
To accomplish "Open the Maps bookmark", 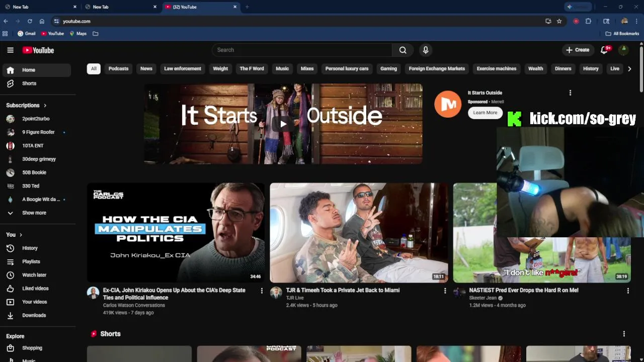I will tap(78, 34).
